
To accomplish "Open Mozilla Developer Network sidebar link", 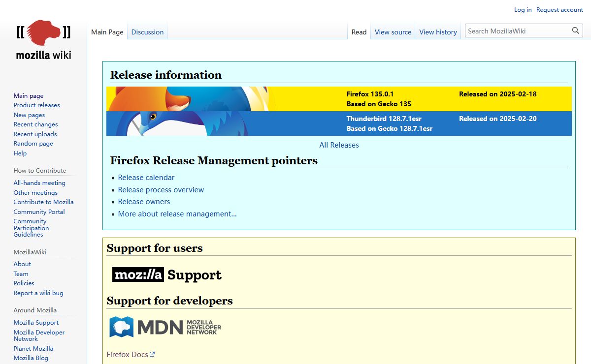I will 39,335.
